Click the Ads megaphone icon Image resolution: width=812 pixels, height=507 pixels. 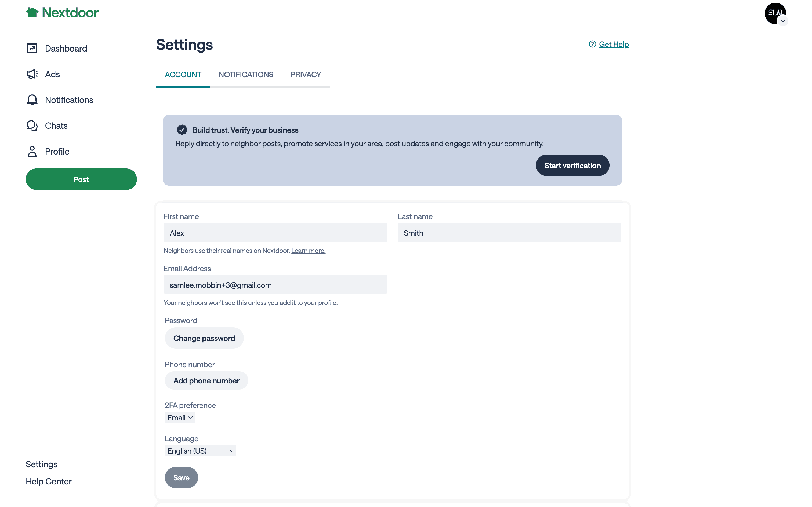[32, 74]
